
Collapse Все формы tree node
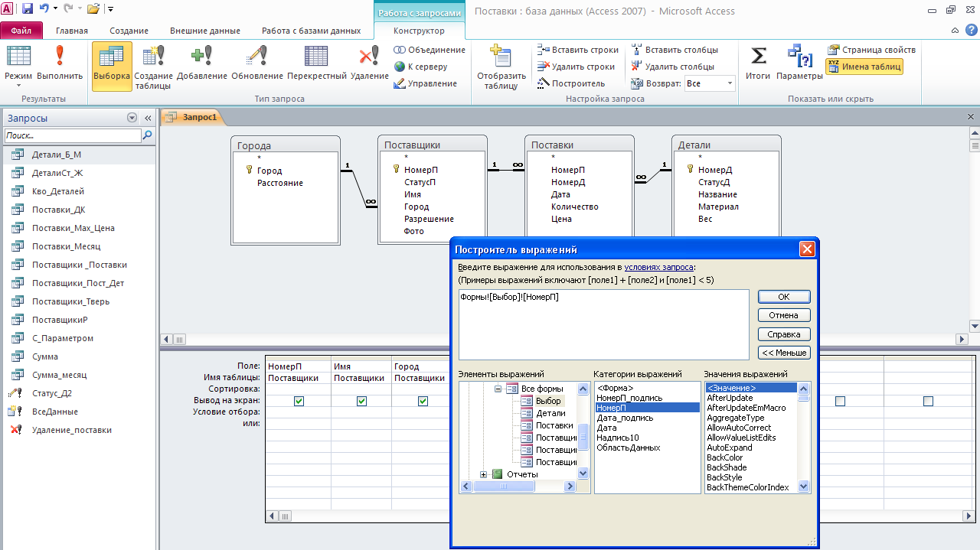tap(498, 389)
